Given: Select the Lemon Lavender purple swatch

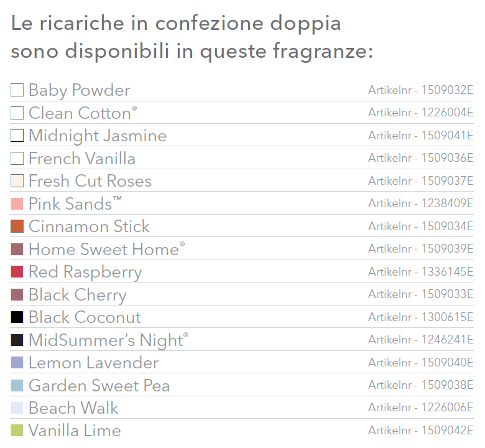Looking at the screenshot, I should (17, 363).
